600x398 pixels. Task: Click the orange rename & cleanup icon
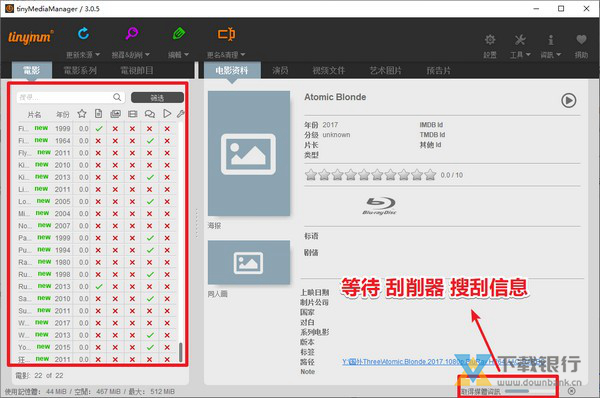(226, 34)
